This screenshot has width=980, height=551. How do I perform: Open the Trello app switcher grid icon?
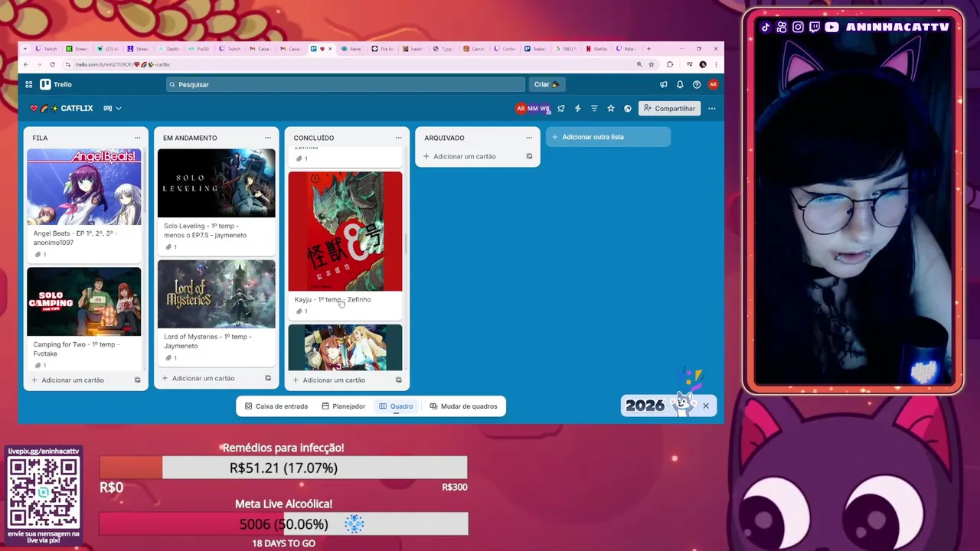(x=28, y=84)
